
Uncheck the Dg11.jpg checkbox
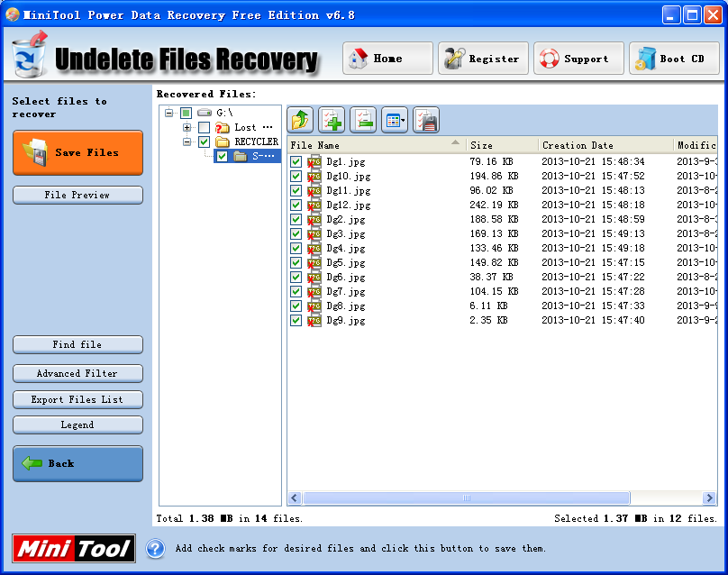click(x=296, y=190)
